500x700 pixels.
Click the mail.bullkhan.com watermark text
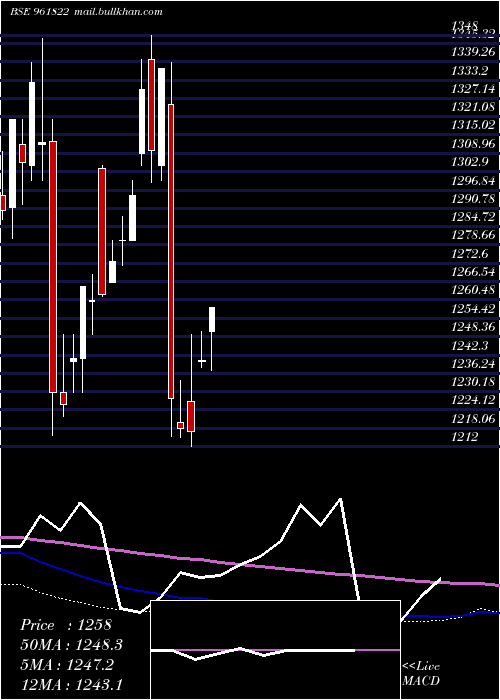[119, 12]
